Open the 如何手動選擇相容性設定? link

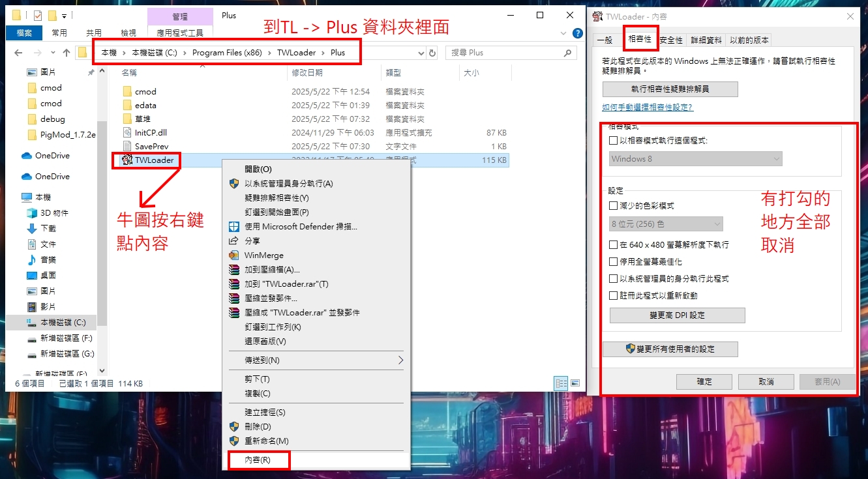click(647, 108)
